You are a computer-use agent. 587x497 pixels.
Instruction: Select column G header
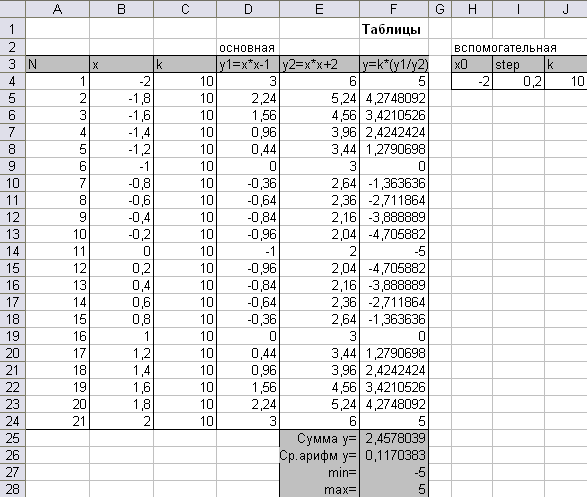440,9
